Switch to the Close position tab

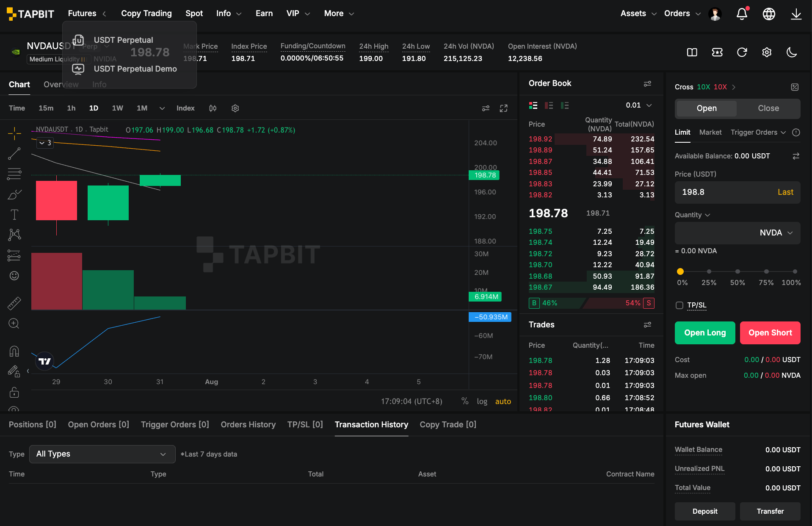click(x=768, y=108)
